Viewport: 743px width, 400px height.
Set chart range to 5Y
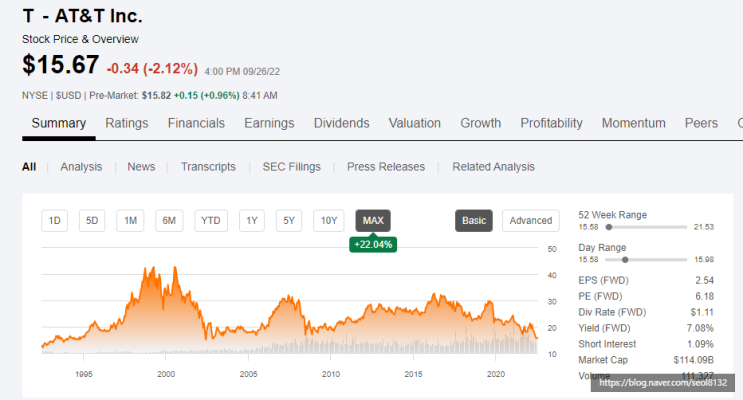click(x=289, y=221)
